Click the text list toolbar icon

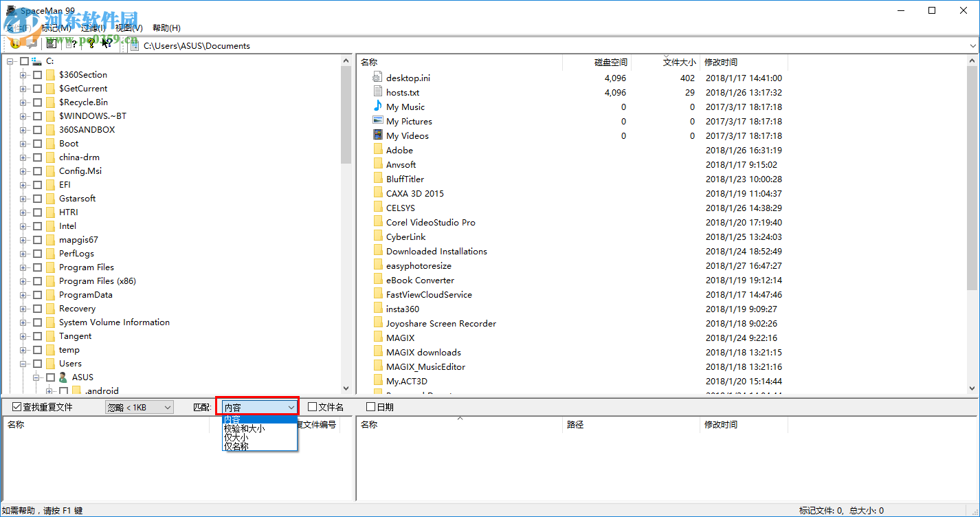click(51, 44)
